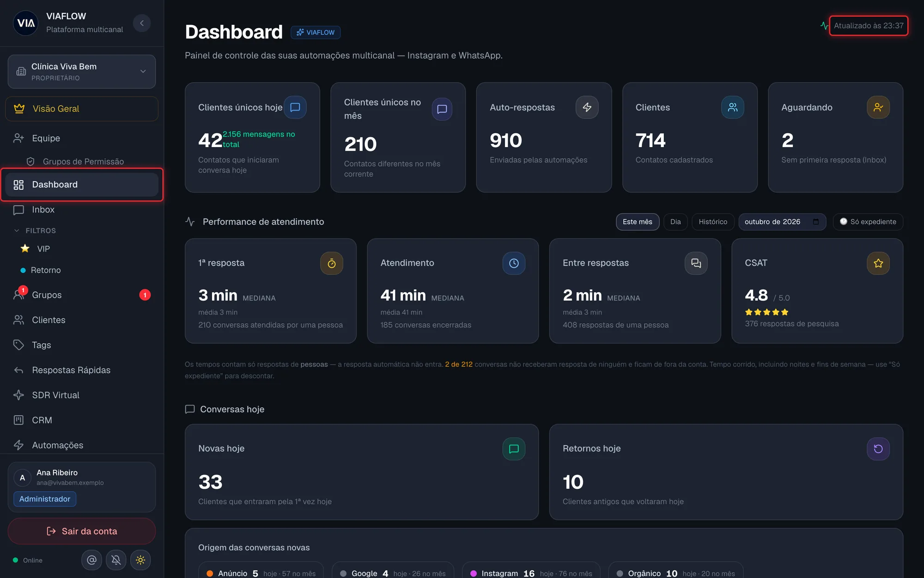The width and height of the screenshot is (924, 578).
Task: Switch to the Histórico tab
Action: tap(713, 222)
